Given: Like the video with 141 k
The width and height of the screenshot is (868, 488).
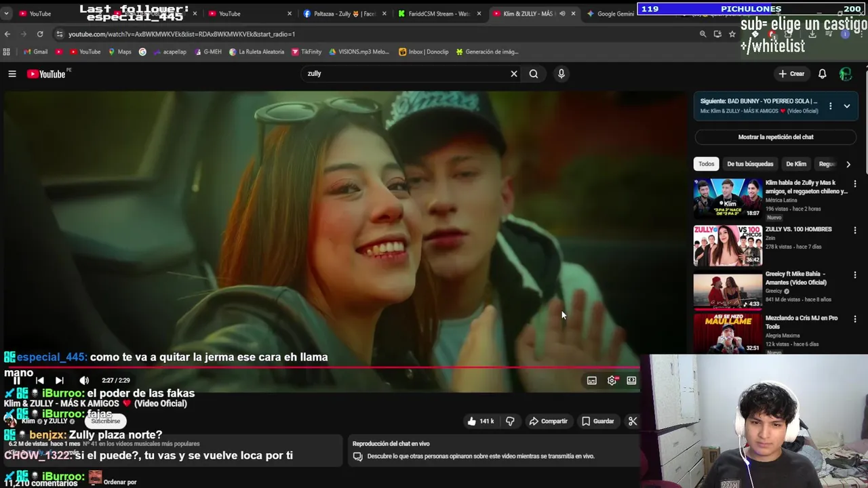Looking at the screenshot, I should 480,421.
